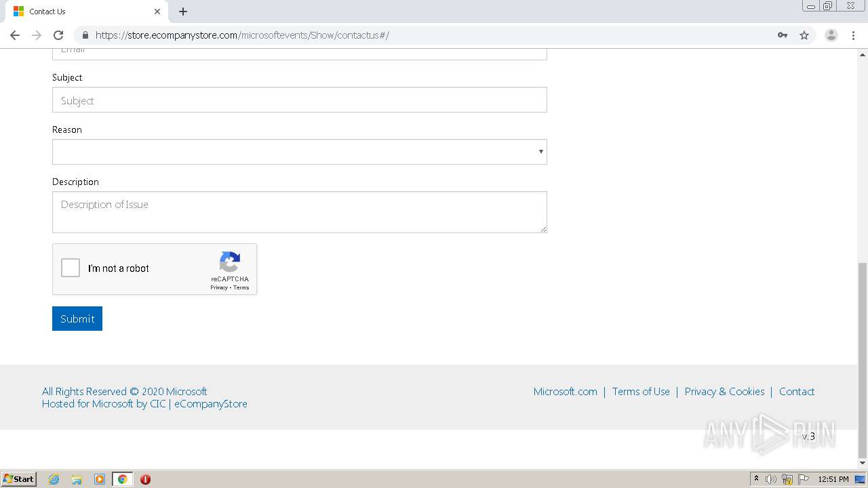Viewport: 868px width, 488px height.
Task: Open reCAPTCHA Terms link
Action: point(241,287)
